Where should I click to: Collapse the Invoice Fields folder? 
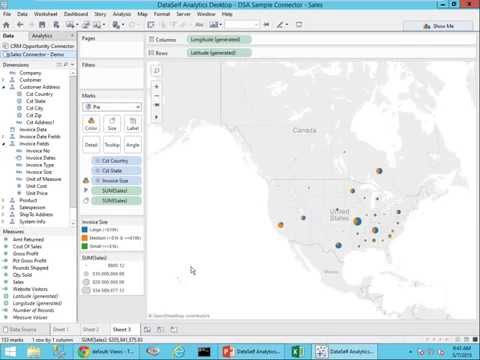point(4,144)
